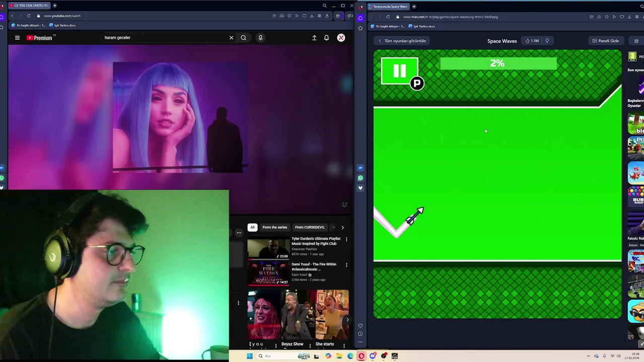Screen dimensions: 644x362
Task: Open 'Işık Yankısı.docx' bookmark in YouTube window
Action: (63, 25)
